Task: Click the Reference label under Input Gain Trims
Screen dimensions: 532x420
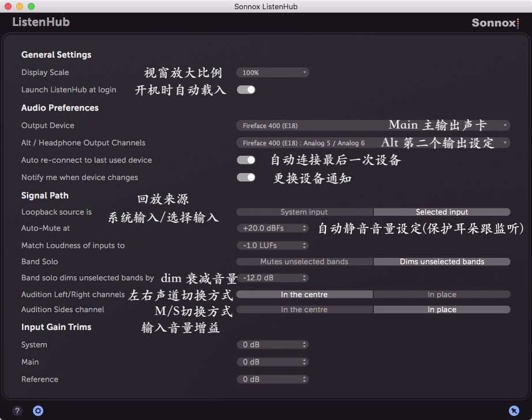Action: [40, 379]
